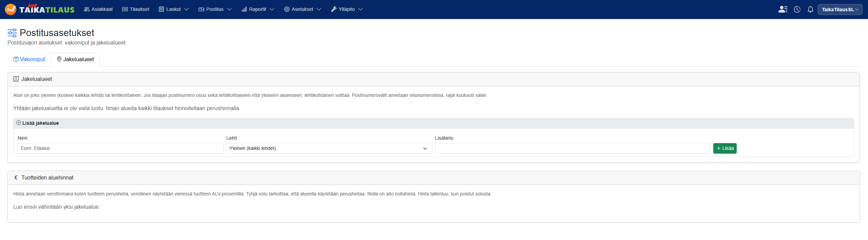Click the plus circle icon beside Lisää jakelualue

[x=19, y=123]
